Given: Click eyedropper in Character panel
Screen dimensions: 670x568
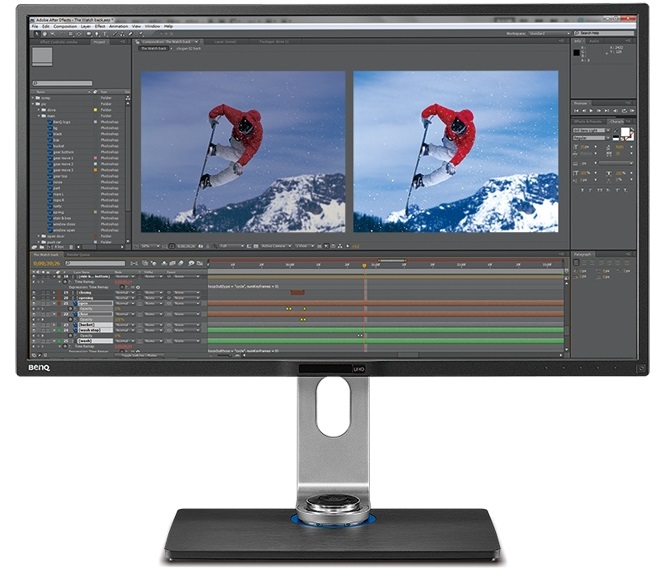Looking at the screenshot, I should tap(616, 130).
